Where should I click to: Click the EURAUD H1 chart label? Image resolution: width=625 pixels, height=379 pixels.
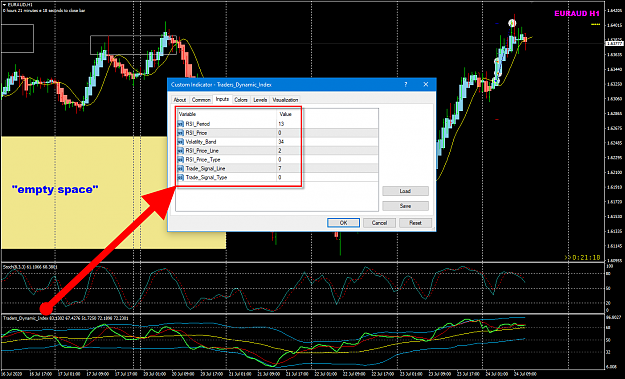coord(577,14)
